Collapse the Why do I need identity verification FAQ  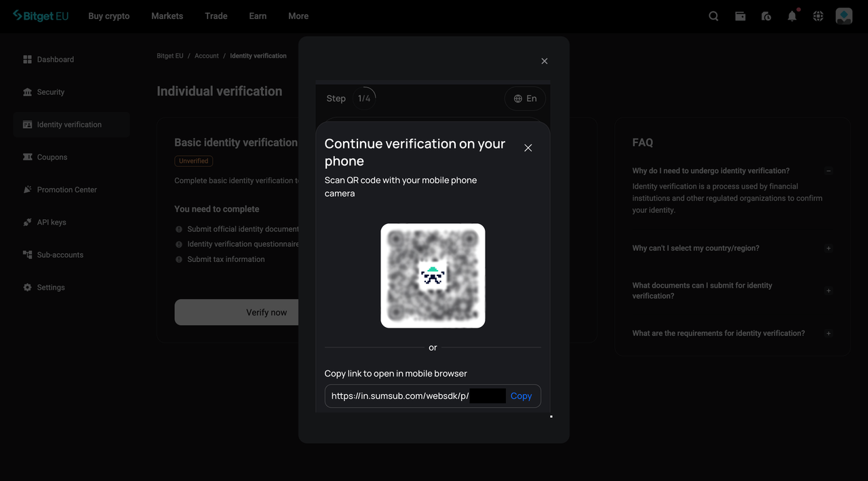(829, 171)
